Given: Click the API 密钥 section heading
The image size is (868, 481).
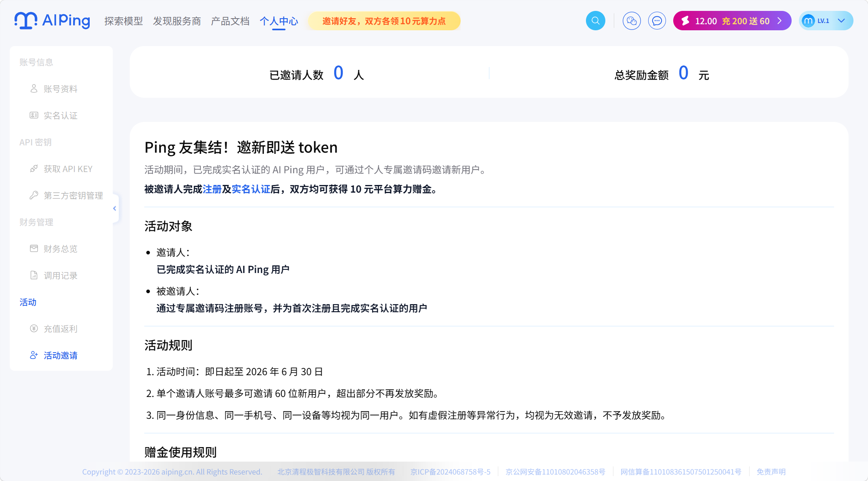Looking at the screenshot, I should click(36, 142).
